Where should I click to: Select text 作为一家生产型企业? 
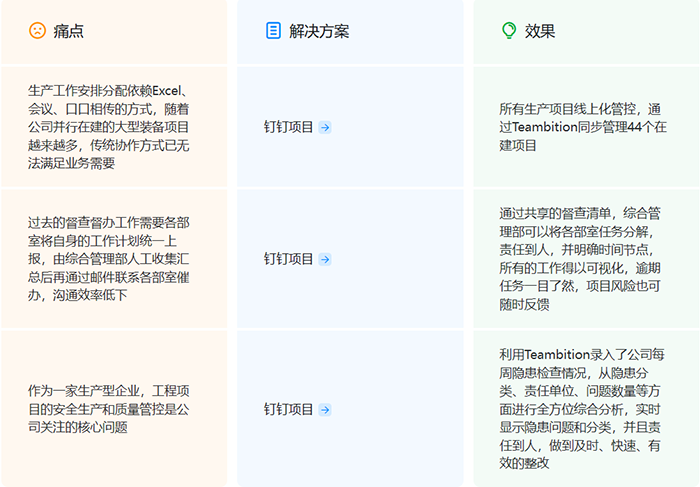click(x=83, y=391)
